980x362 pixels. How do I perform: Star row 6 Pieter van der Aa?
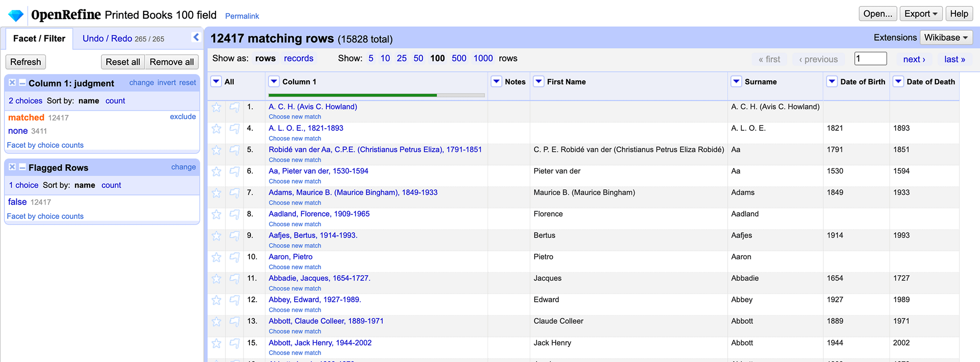point(216,172)
